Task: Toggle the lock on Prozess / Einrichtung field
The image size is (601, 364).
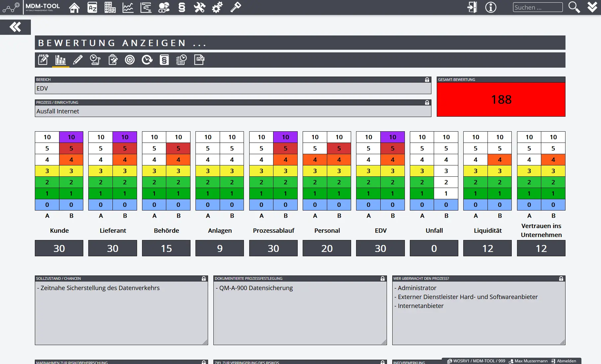Action: tap(427, 102)
